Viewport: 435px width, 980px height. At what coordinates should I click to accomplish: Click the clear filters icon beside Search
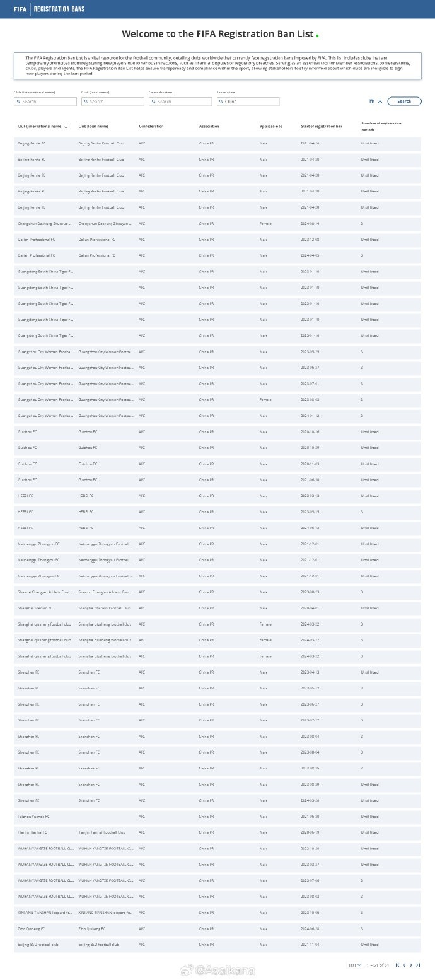(372, 102)
